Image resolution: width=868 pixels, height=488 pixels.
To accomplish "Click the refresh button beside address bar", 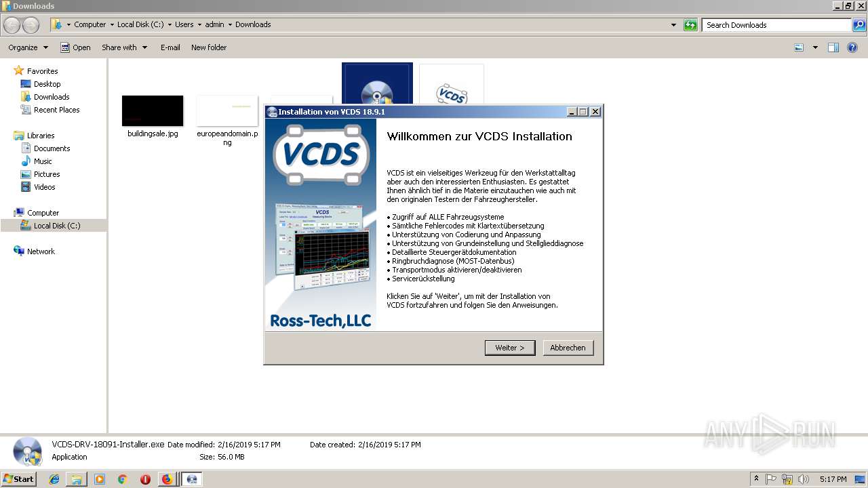I will [x=690, y=25].
